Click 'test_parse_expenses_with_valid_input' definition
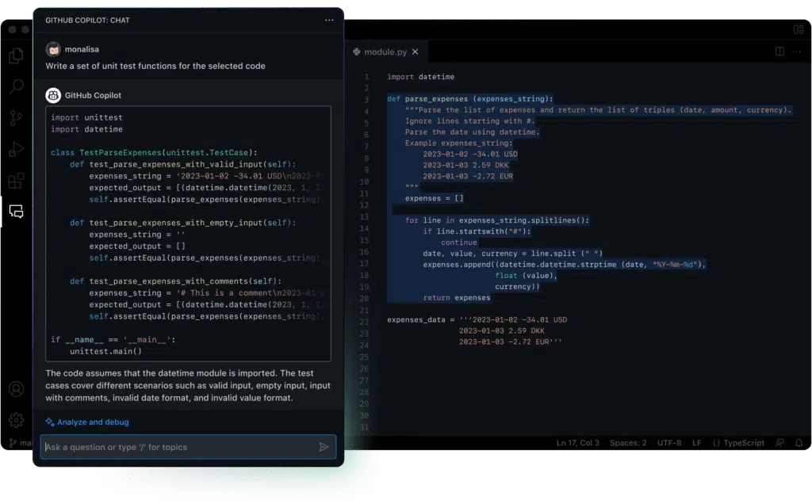This screenshot has width=812, height=504. click(183, 164)
